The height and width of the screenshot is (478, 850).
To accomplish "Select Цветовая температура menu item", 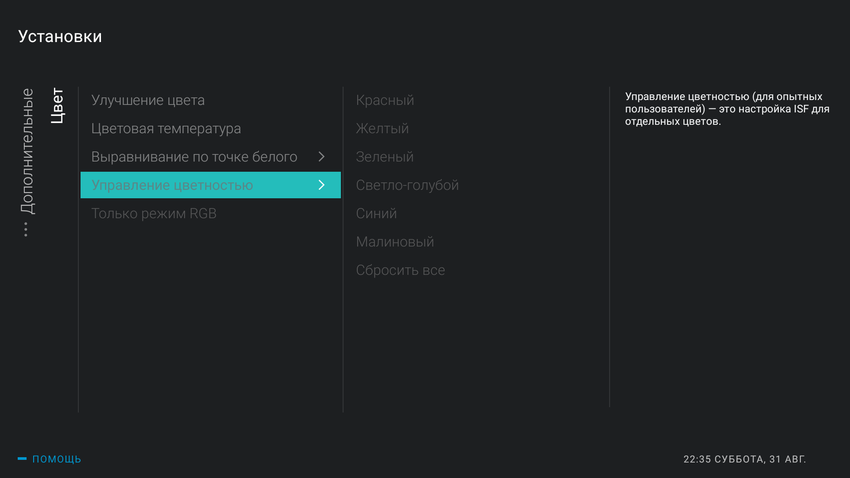I will click(x=166, y=129).
